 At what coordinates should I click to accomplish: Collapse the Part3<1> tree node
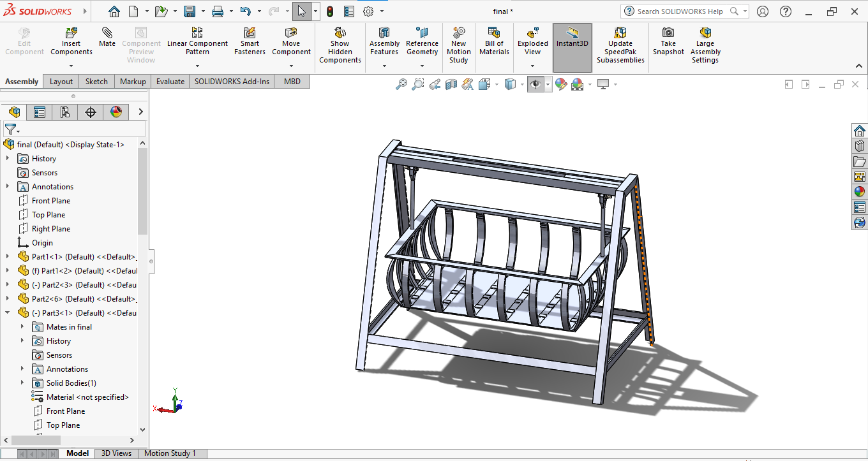pyautogui.click(x=8, y=313)
